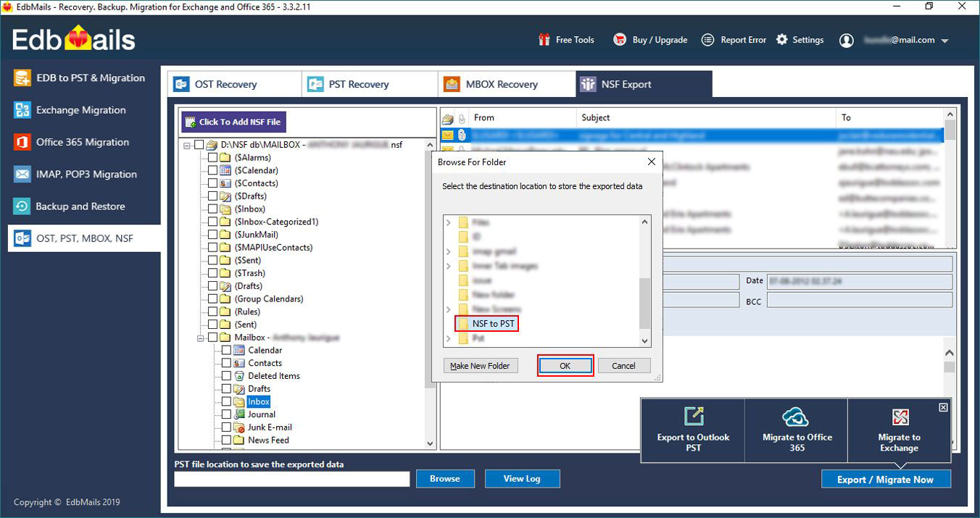Click the down arrow of dialog folder scrollbar

tap(644, 341)
